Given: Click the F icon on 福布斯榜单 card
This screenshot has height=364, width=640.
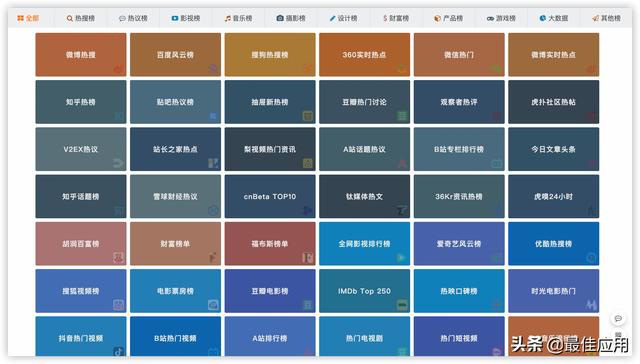Looking at the screenshot, I should click(x=307, y=257).
